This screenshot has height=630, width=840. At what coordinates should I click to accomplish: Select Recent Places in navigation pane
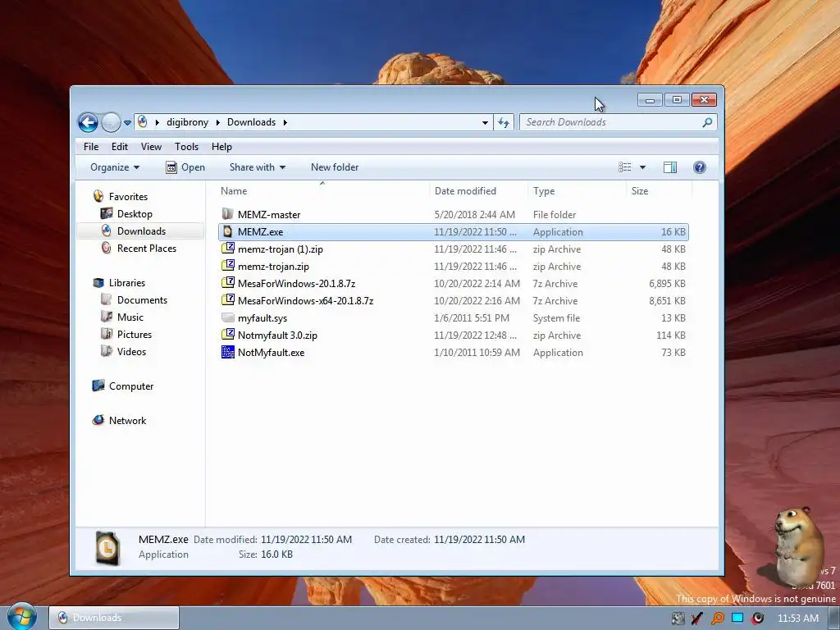tap(146, 248)
